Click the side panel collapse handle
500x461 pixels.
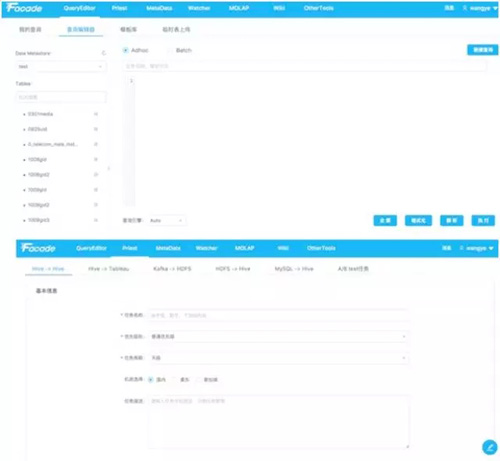tap(108, 168)
